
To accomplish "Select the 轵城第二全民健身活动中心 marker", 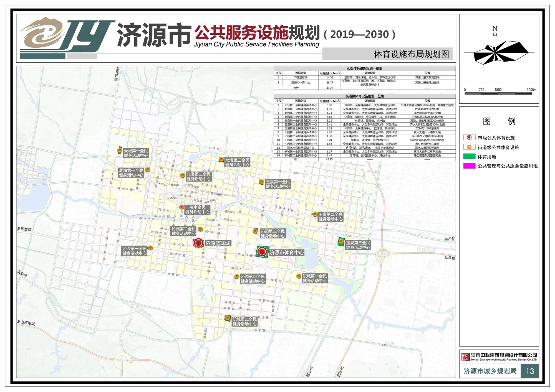I will (228, 318).
